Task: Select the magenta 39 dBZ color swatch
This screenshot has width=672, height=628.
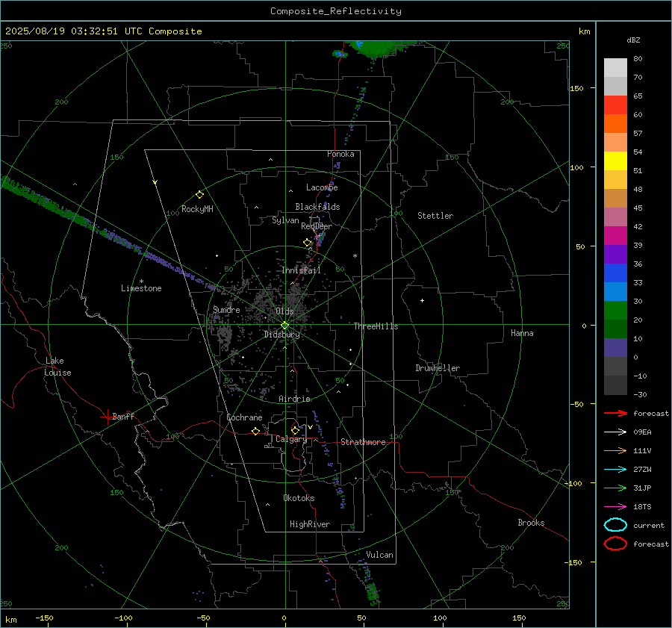Action: point(615,236)
